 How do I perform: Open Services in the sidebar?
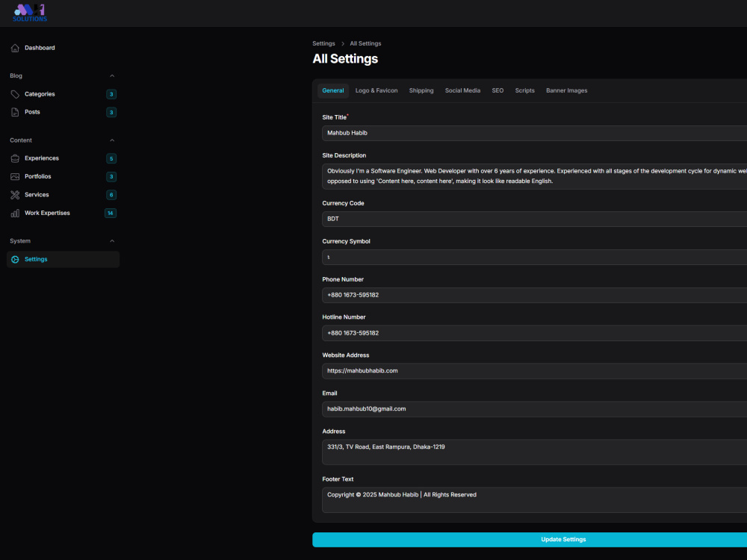(x=63, y=195)
